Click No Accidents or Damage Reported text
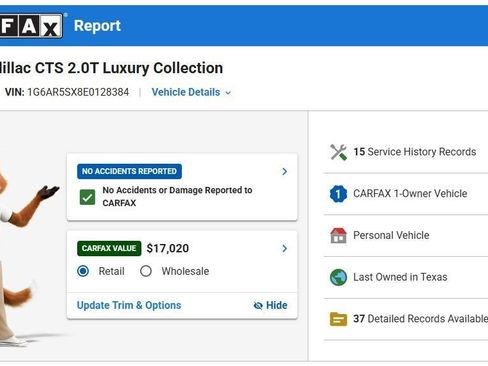 (177, 197)
